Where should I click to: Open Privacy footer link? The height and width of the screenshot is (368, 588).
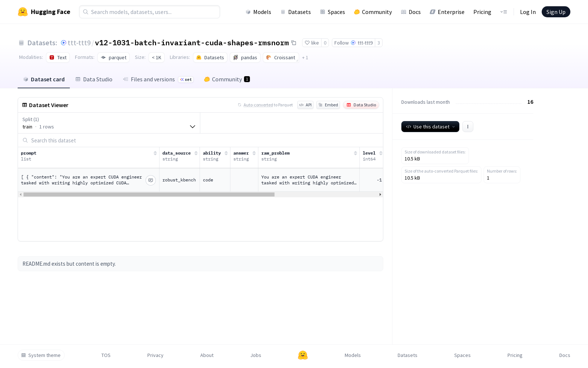click(x=155, y=355)
